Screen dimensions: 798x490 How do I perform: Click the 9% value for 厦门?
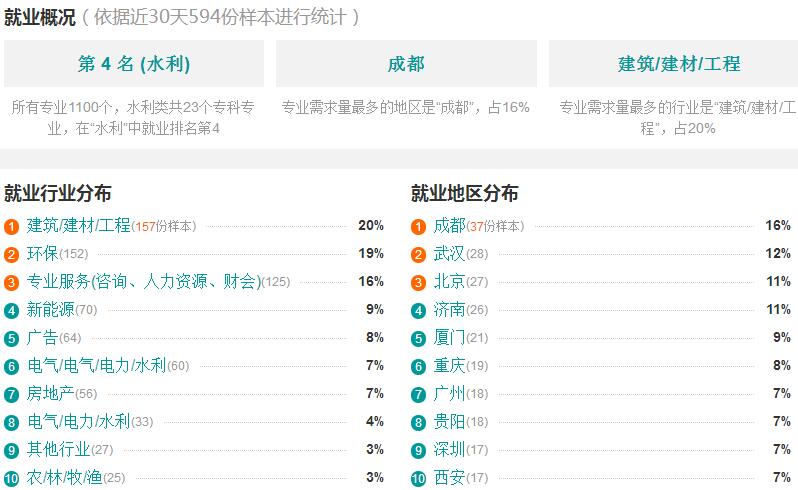click(782, 337)
